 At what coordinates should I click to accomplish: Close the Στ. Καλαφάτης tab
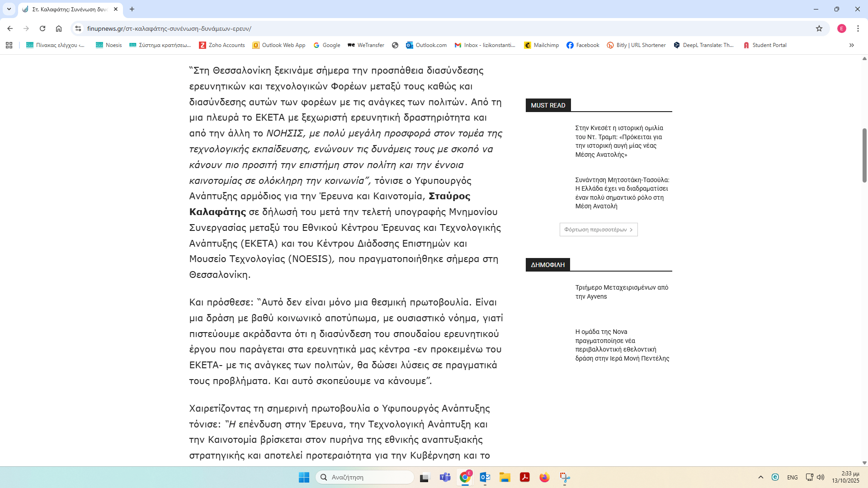[116, 9]
